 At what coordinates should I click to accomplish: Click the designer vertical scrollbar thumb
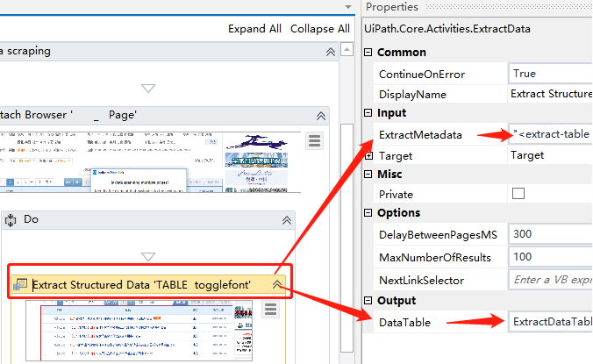pyautogui.click(x=347, y=238)
